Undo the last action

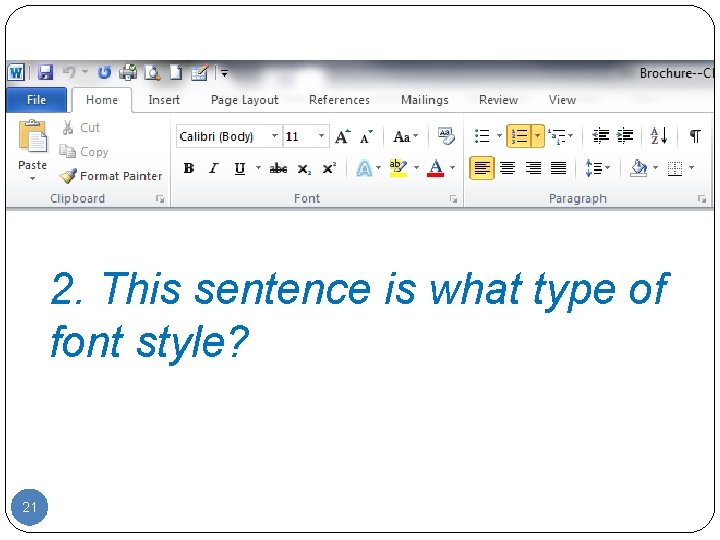coord(69,72)
